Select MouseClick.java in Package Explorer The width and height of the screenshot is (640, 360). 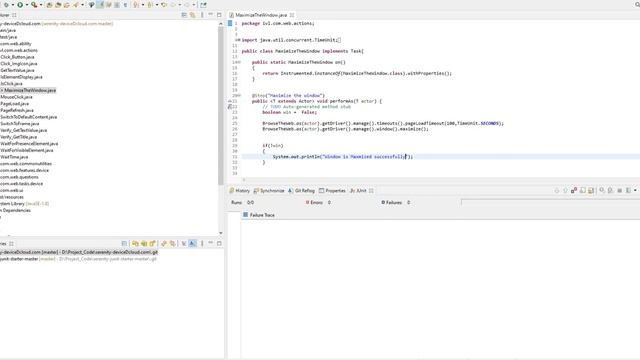(16, 97)
